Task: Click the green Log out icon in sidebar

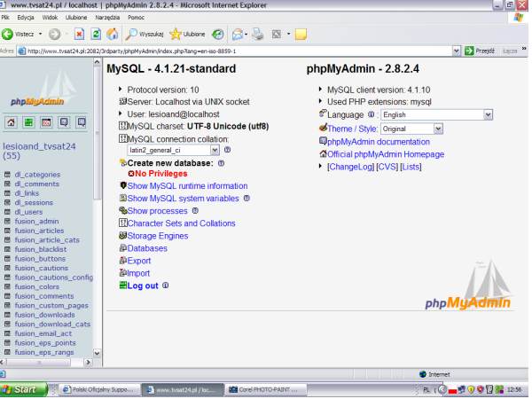Action: coord(29,122)
